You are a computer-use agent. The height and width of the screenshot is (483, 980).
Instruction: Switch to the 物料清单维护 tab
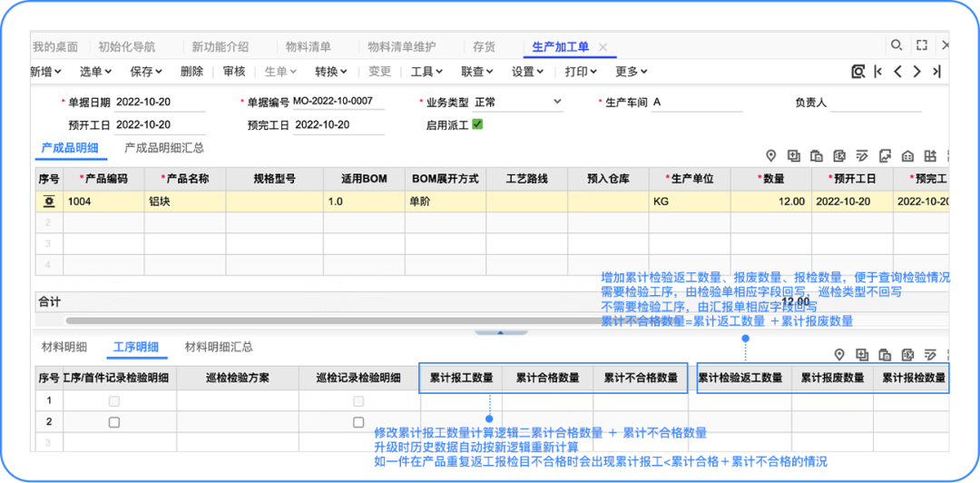click(401, 46)
